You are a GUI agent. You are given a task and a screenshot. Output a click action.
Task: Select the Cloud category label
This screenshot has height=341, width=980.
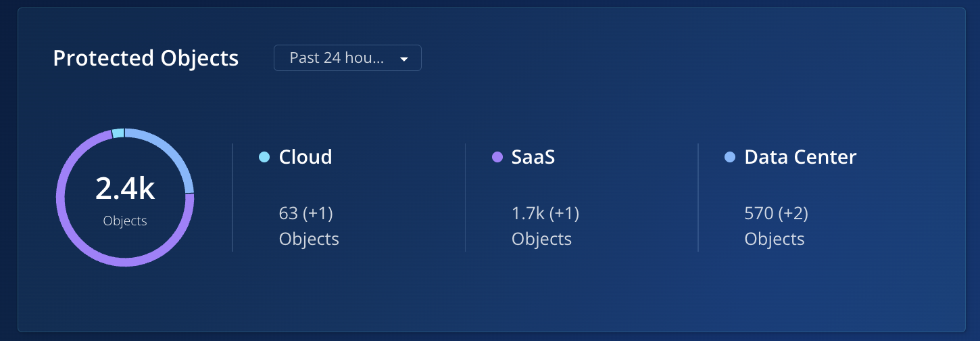tap(305, 157)
